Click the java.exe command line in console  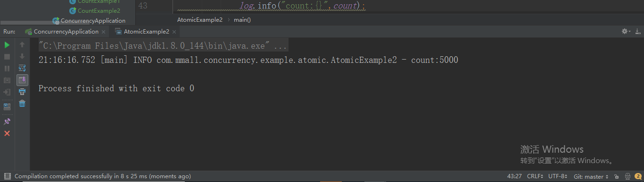pyautogui.click(x=163, y=46)
